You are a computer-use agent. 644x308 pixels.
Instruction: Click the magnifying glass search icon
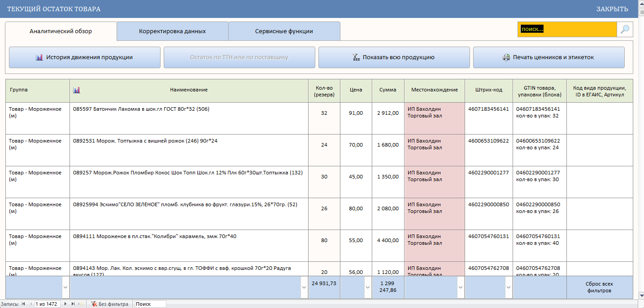point(625,30)
